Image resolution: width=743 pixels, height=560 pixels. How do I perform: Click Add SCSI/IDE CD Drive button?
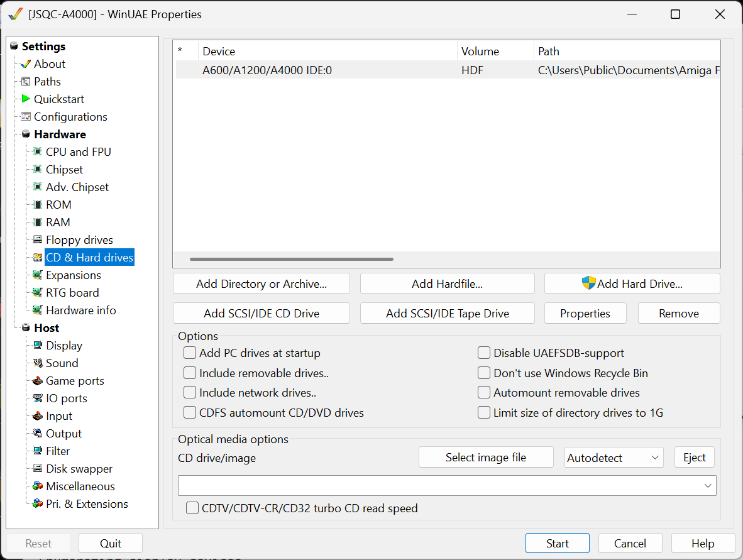[x=261, y=313]
